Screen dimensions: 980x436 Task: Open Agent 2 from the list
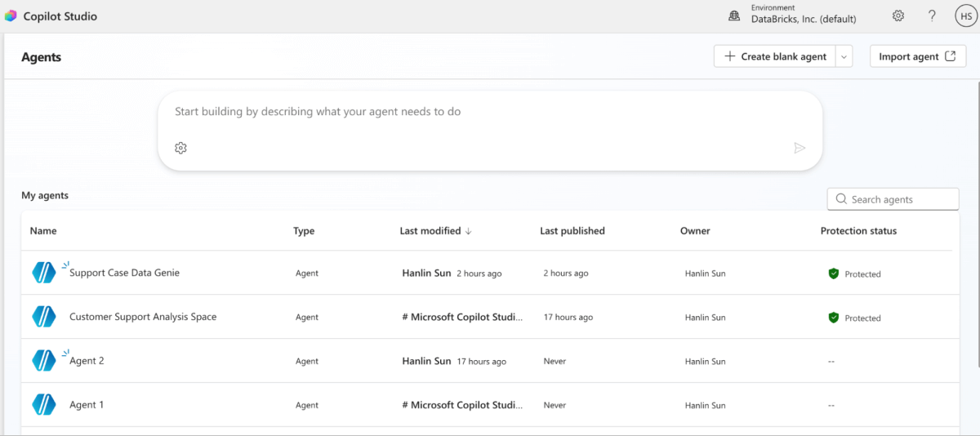pos(87,361)
